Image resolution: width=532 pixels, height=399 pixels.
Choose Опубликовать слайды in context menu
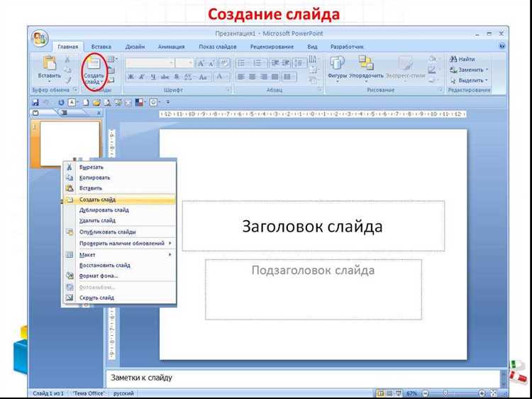tap(120, 232)
